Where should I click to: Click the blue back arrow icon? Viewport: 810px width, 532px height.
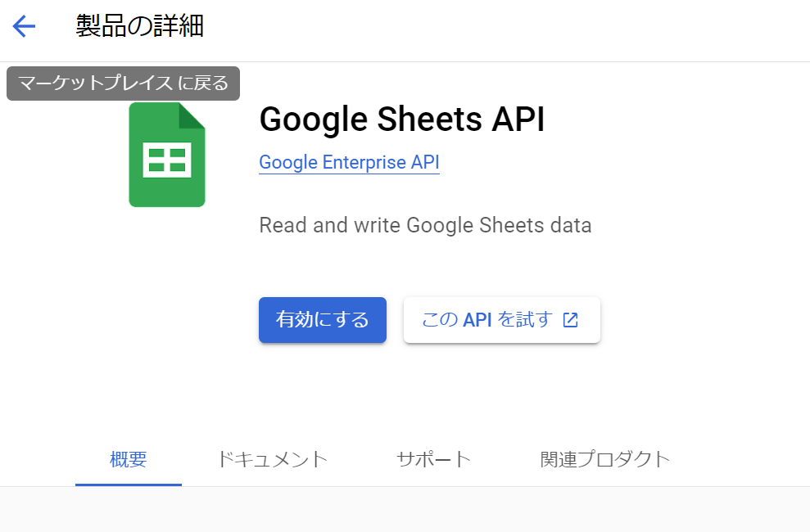[24, 26]
